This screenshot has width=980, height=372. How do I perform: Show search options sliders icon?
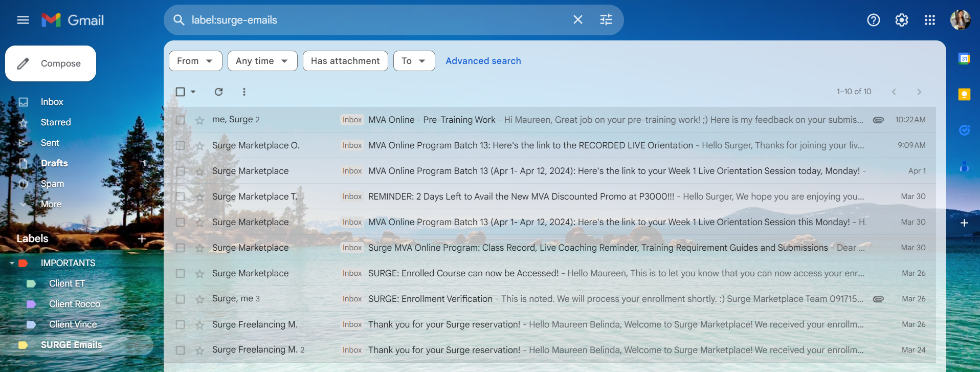pos(606,19)
